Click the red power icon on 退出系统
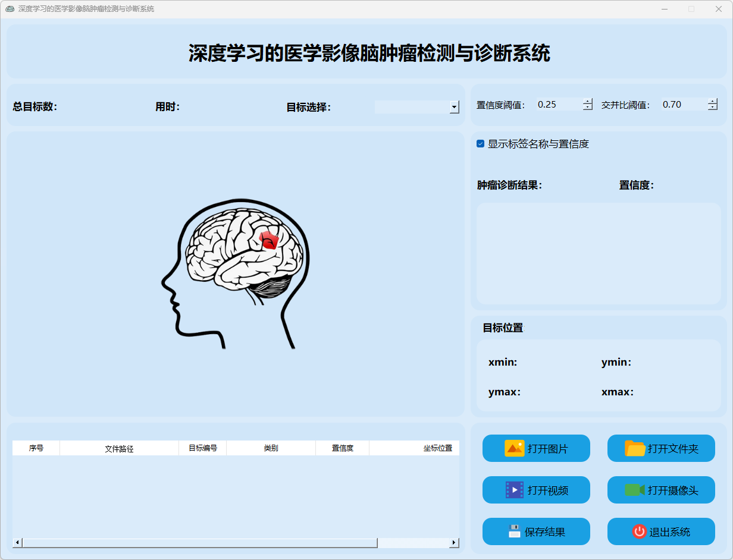The width and height of the screenshot is (733, 560). [640, 531]
